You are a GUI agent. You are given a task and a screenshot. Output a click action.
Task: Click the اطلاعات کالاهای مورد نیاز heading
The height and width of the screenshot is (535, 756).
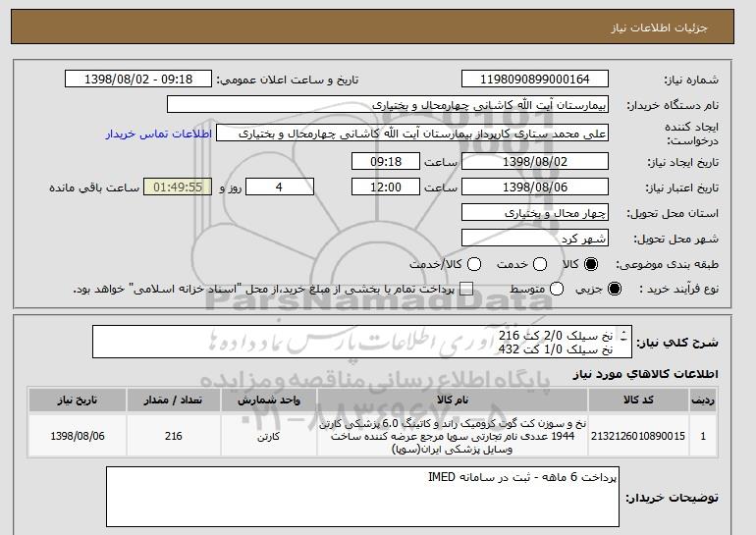(645, 374)
